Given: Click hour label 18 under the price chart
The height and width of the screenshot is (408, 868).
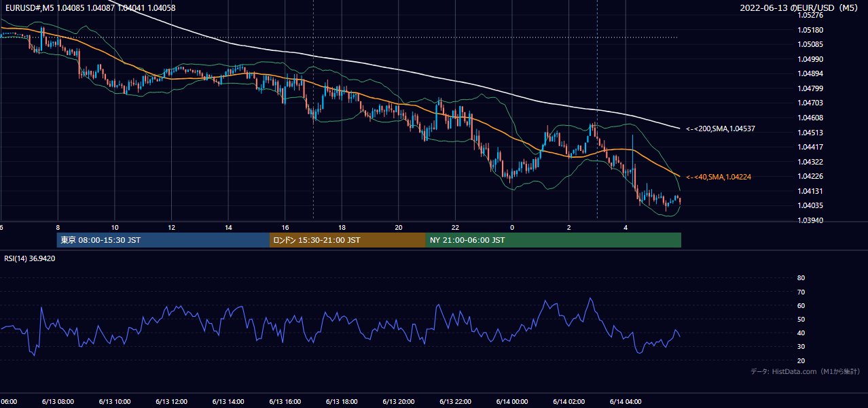Looking at the screenshot, I should 342,227.
